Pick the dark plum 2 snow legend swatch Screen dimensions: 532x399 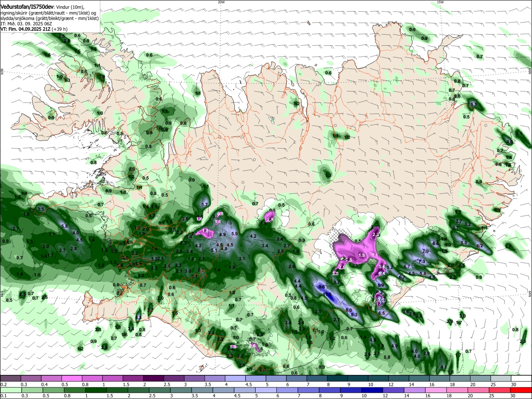[x=153, y=378]
